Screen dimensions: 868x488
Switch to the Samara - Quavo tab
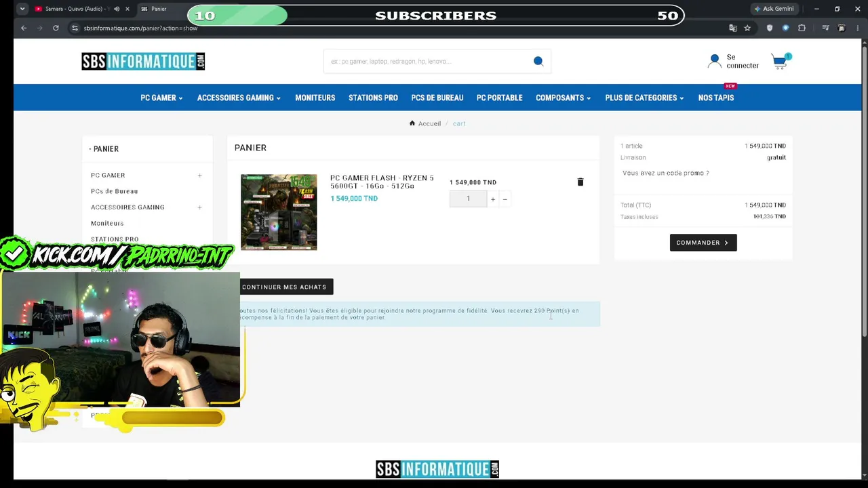point(73,9)
